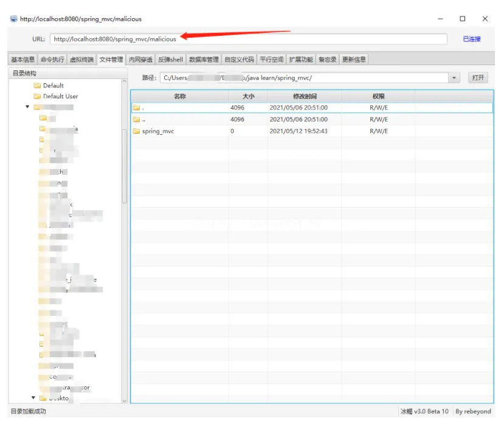Click the Default folder icon
The width and height of the screenshot is (504, 421).
[x=37, y=86]
